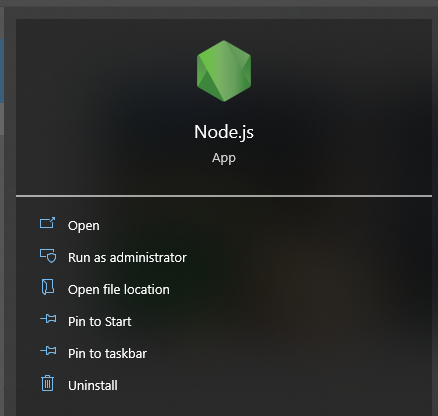Viewport: 438px width, 416px height.
Task: Click the shield Run as administrator icon
Action: [x=48, y=256]
